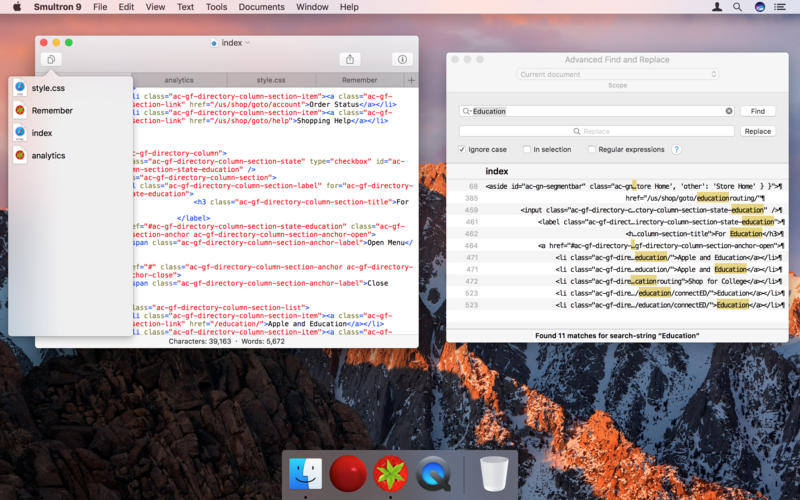The image size is (800, 500).
Task: Enable the In selection checkbox
Action: [526, 150]
